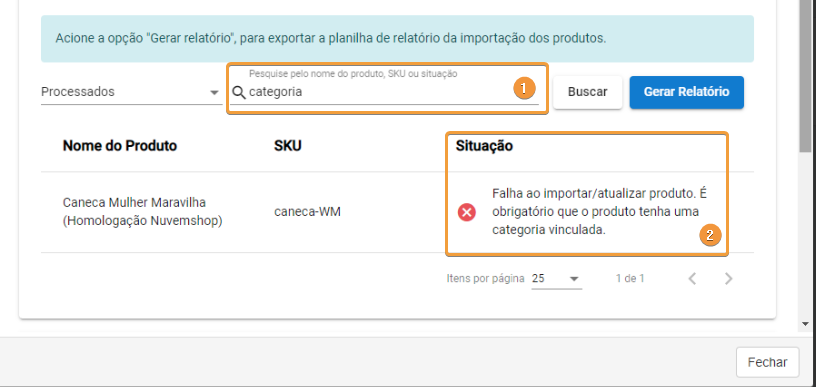This screenshot has width=816, height=387.
Task: Click the vertical scrollbar thumb
Action: click(806, 76)
